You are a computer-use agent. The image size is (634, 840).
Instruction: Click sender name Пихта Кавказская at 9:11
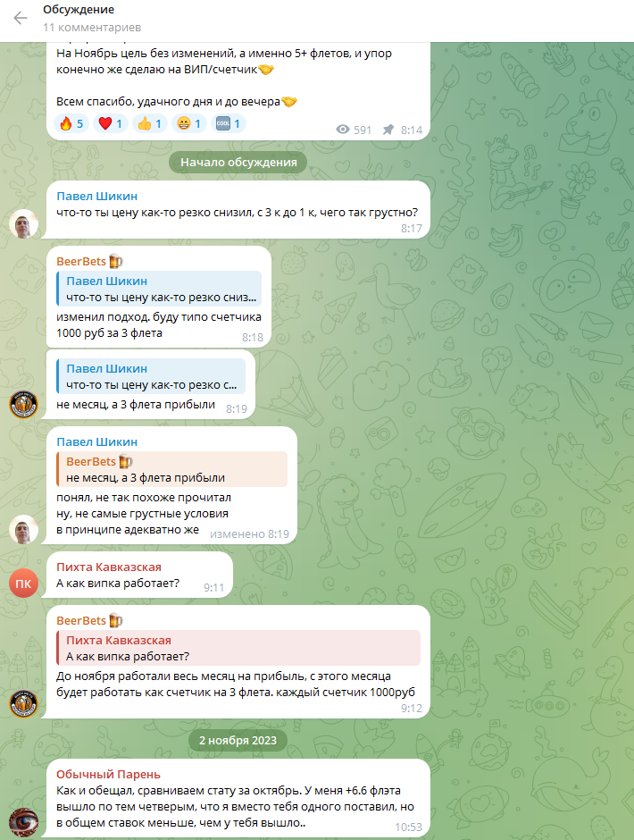point(109,567)
